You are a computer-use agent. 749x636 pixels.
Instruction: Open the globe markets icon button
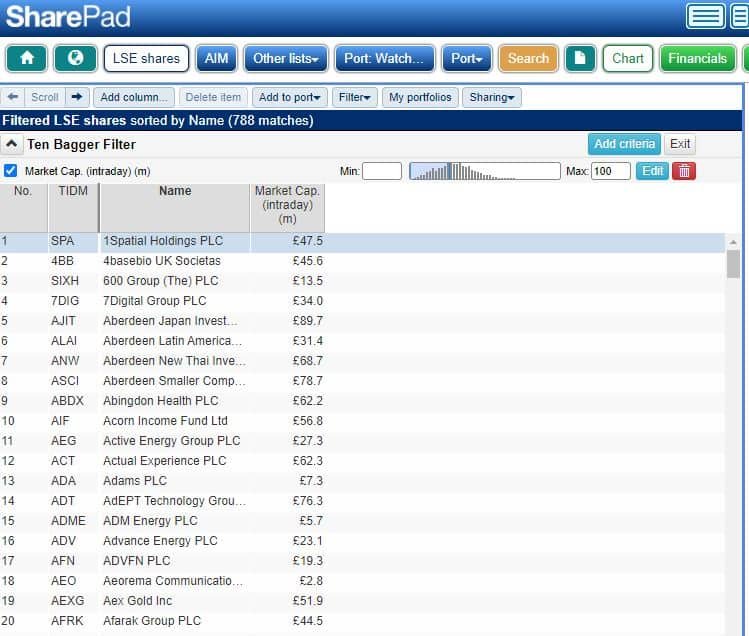[75, 58]
